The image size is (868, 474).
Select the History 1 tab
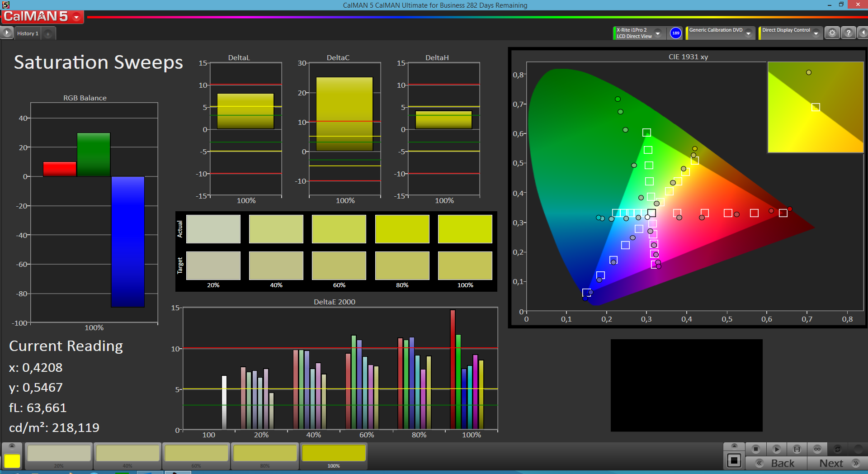click(x=28, y=33)
